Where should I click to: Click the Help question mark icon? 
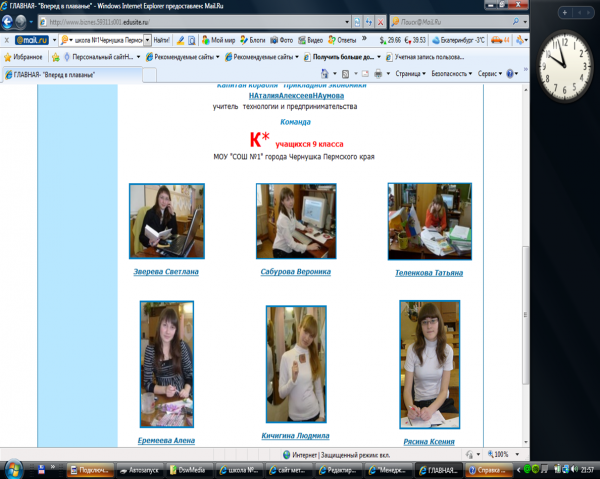click(510, 73)
